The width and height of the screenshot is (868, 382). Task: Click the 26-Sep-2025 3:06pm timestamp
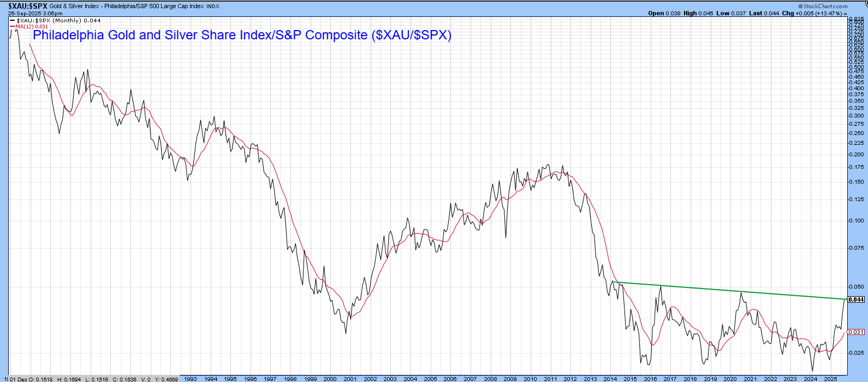35,13
